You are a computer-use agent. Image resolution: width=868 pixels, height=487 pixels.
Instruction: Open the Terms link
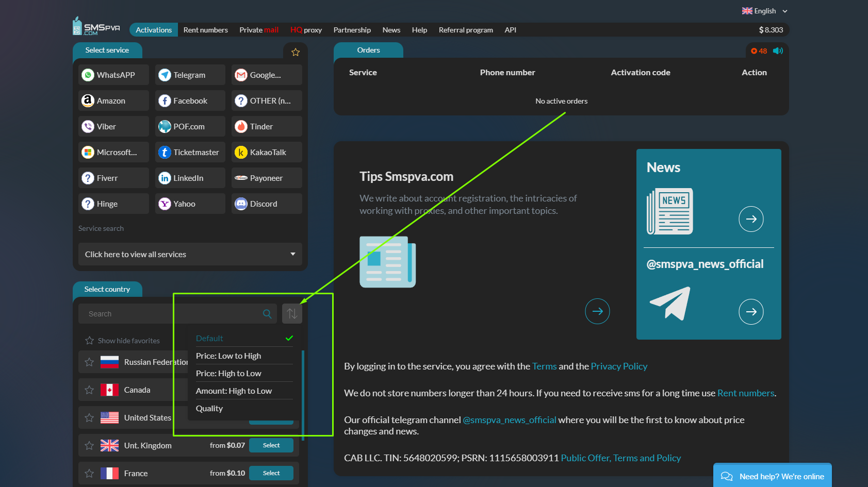tap(544, 366)
